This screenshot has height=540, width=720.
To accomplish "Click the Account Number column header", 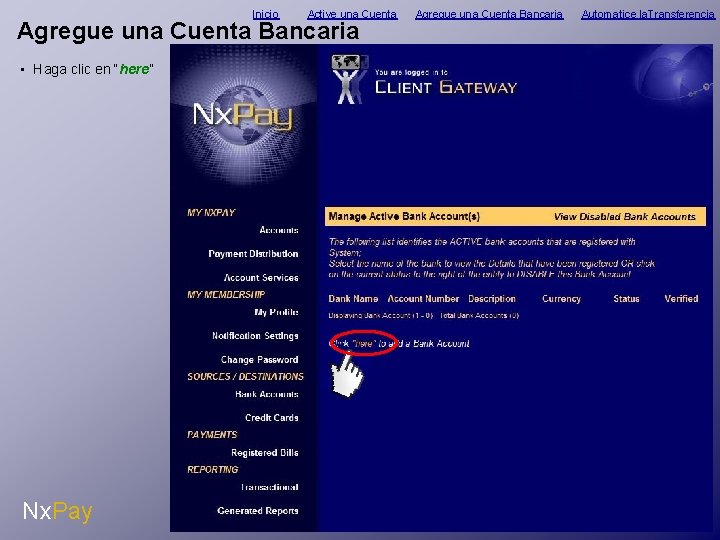I will tap(423, 299).
